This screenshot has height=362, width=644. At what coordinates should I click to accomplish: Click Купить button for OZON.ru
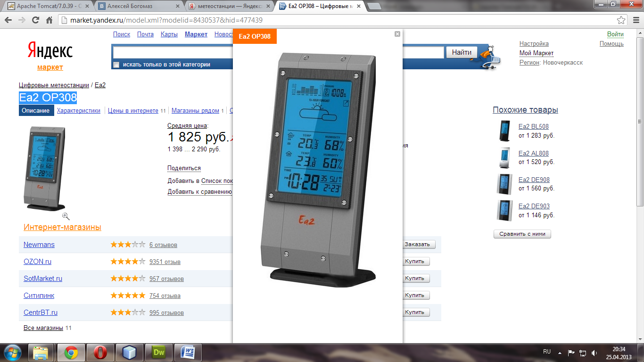[415, 262]
